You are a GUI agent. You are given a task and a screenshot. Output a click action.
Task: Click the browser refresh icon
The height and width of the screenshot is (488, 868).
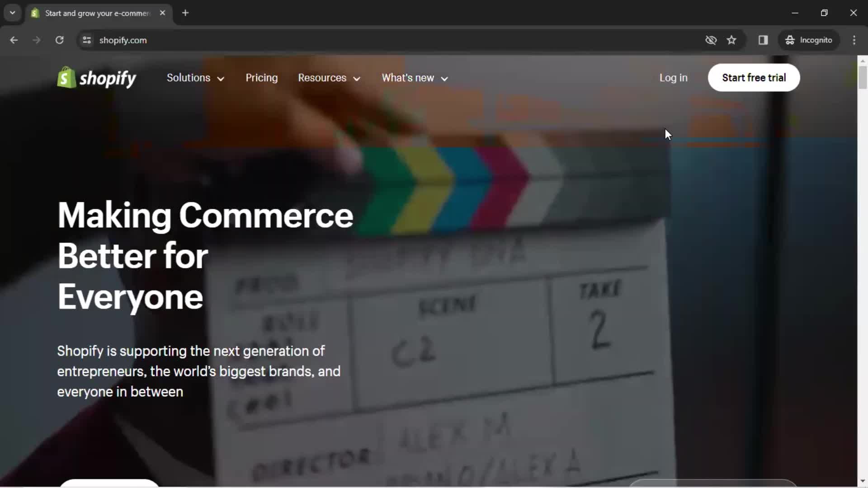[x=59, y=40]
